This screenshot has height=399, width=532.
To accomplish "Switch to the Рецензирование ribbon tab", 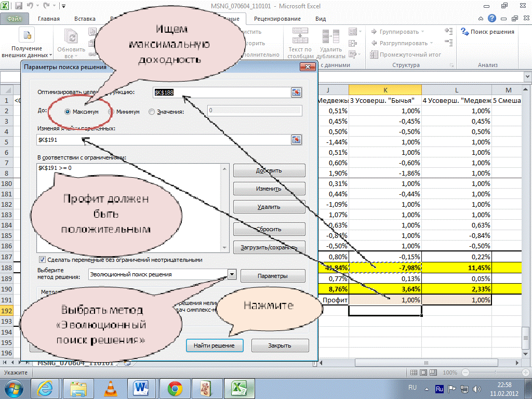I will (277, 19).
